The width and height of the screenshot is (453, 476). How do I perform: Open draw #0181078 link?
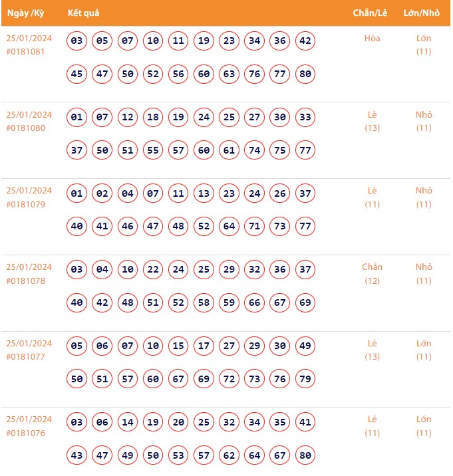26,281
